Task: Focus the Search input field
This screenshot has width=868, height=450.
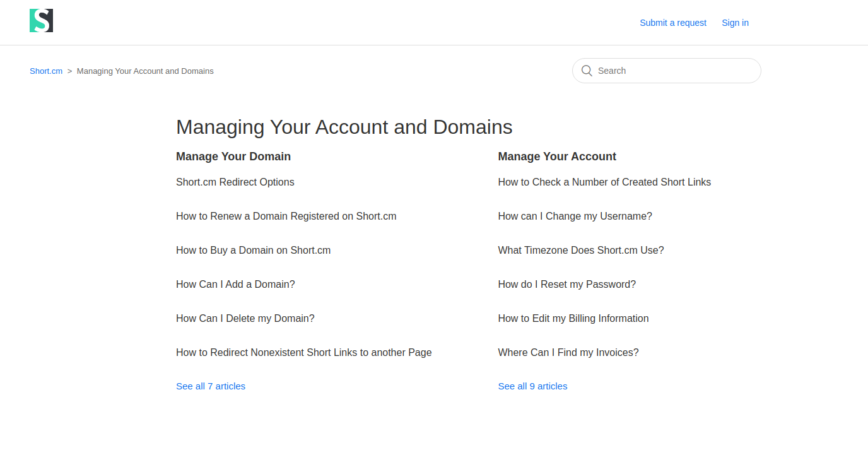Action: (666, 71)
